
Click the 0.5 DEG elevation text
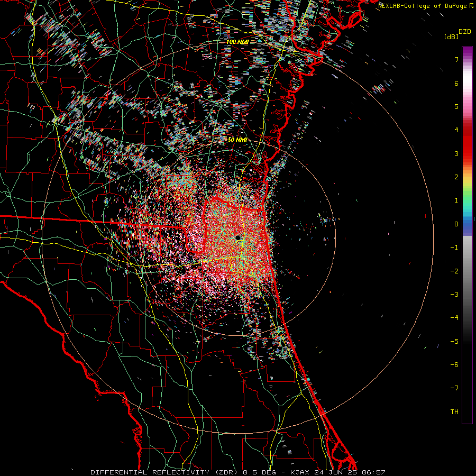(x=259, y=472)
